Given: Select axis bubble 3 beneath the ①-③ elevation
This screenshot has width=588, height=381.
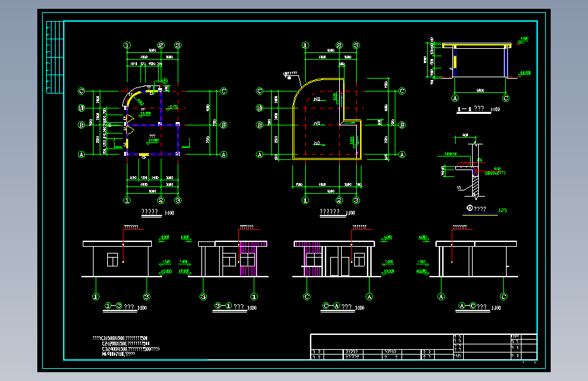Looking at the screenshot, I should point(146,297).
